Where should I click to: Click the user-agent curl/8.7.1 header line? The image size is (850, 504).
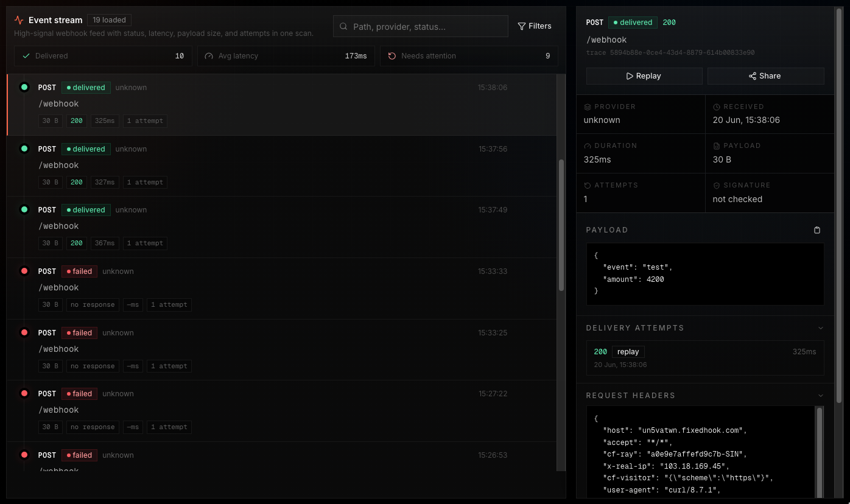[x=662, y=490]
